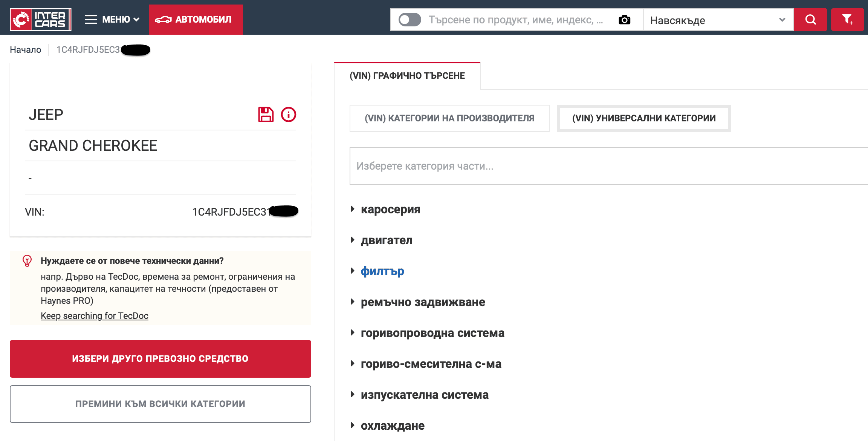This screenshot has width=868, height=441.
Task: Open the двигател category label
Action: [x=387, y=240]
